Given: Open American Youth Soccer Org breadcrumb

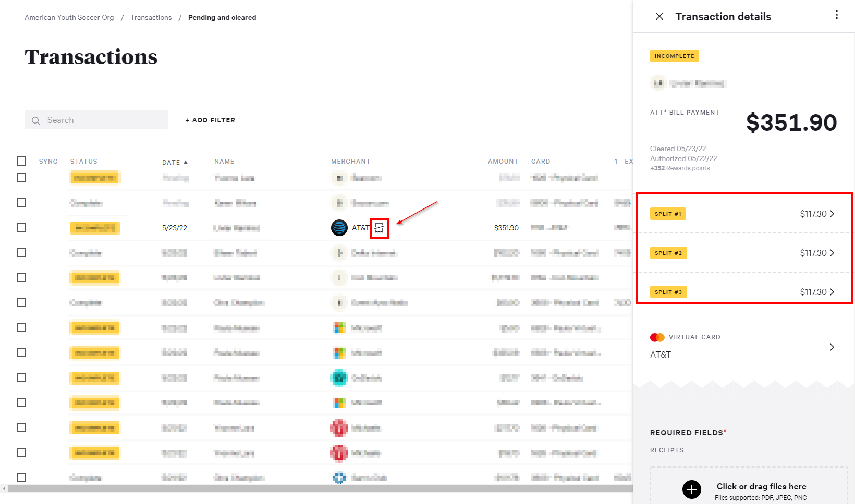Looking at the screenshot, I should [x=69, y=17].
